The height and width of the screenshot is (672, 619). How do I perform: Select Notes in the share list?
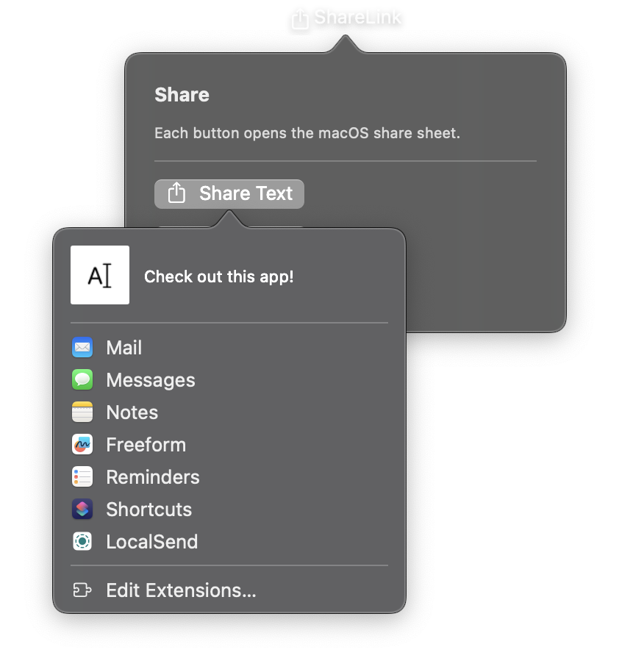229,412
